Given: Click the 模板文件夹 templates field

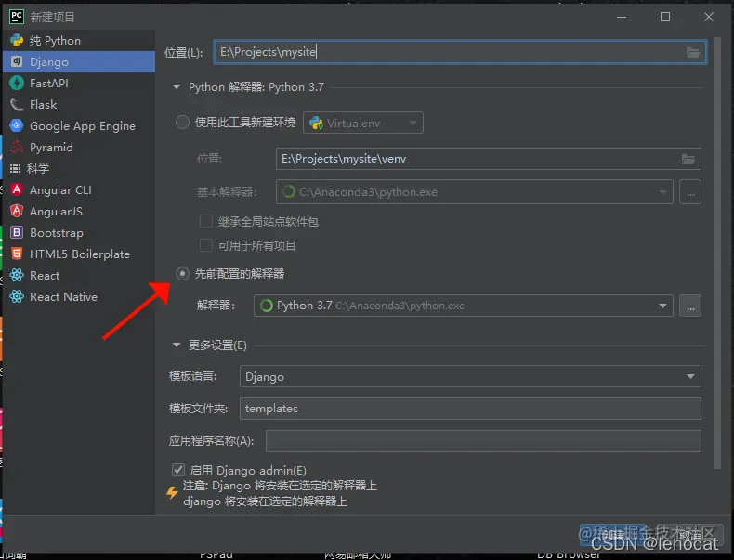Looking at the screenshot, I should (x=470, y=409).
